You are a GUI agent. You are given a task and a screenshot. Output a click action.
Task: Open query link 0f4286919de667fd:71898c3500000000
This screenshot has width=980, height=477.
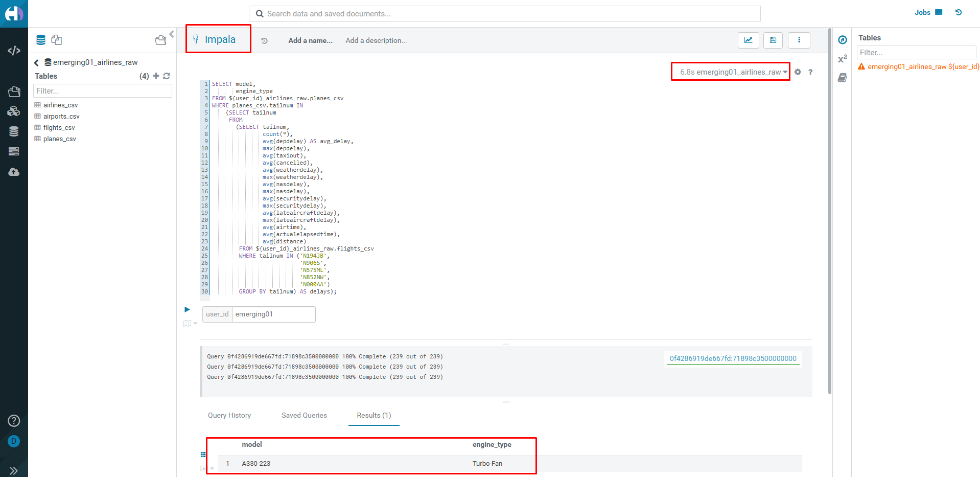point(733,358)
